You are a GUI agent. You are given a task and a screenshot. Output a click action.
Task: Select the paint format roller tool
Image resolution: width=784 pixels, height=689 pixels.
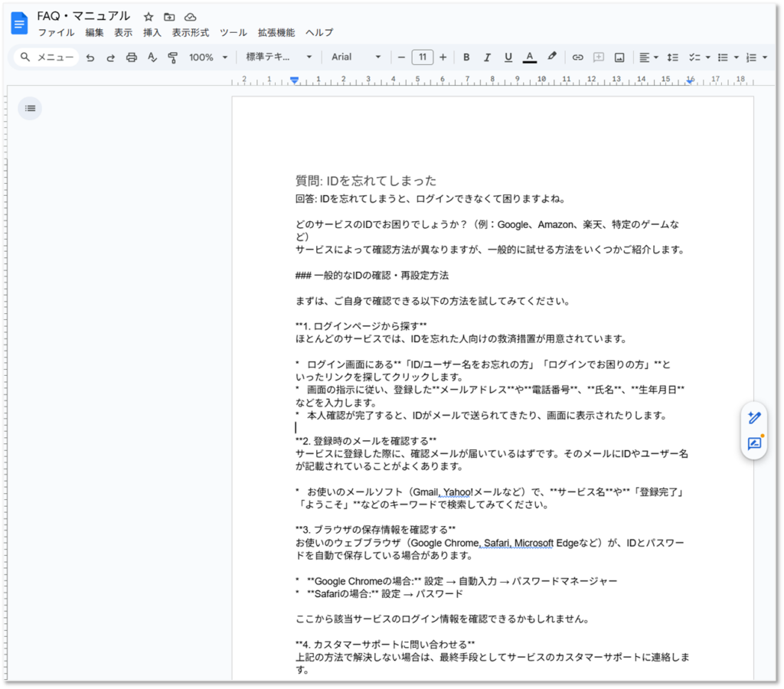tap(172, 57)
